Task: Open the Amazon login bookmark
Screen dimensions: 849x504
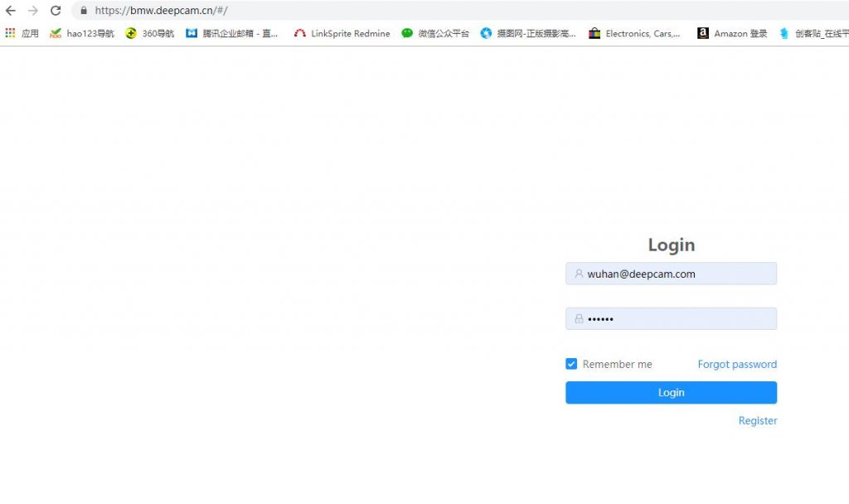Action: click(x=732, y=34)
